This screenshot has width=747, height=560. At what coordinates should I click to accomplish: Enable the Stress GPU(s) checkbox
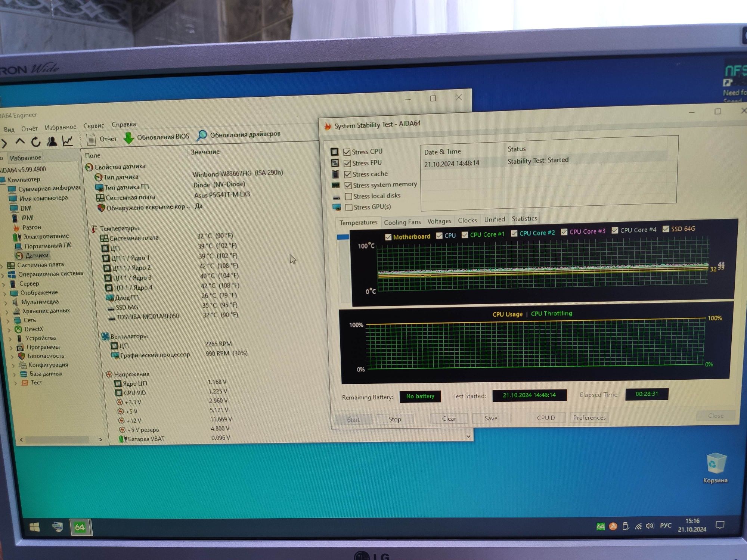(349, 207)
